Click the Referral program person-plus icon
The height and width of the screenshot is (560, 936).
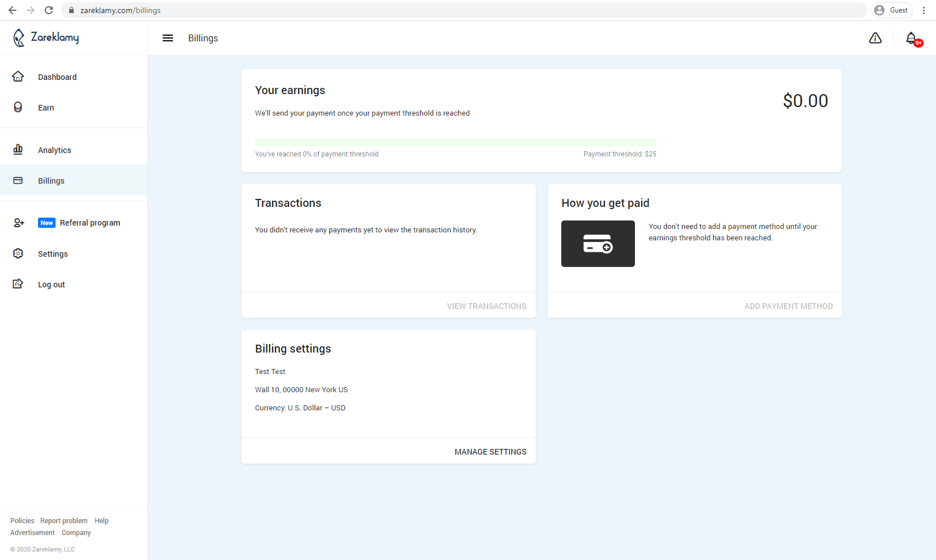point(19,223)
